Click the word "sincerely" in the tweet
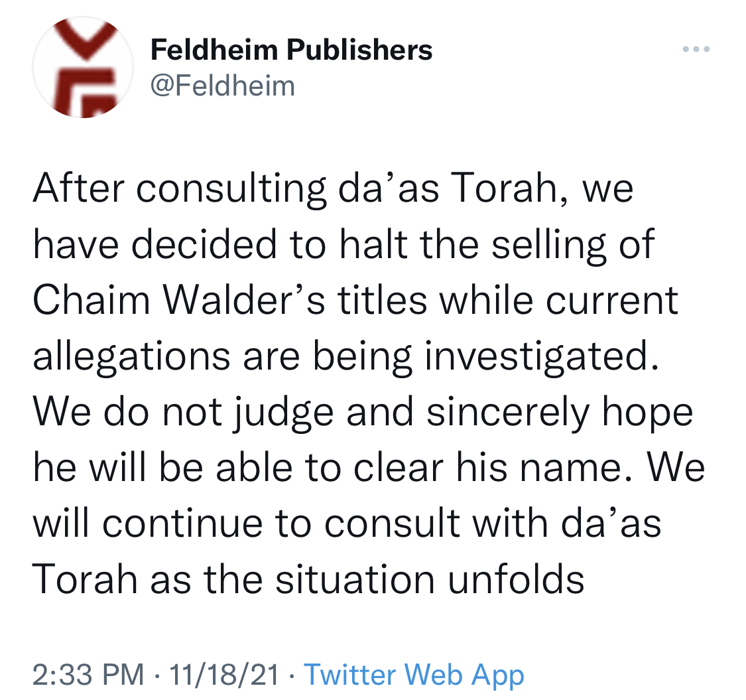746x700 pixels. coord(509,413)
